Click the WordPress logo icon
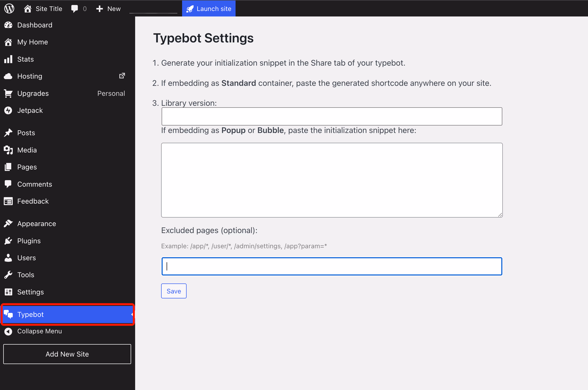Viewport: 588px width, 390px height. point(9,9)
